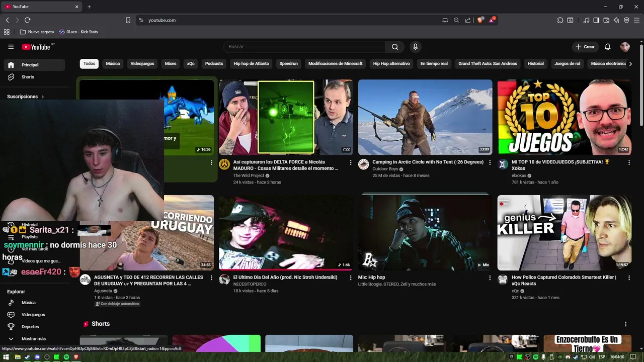Start voice search with the microphone
The image size is (644, 362).
click(415, 47)
